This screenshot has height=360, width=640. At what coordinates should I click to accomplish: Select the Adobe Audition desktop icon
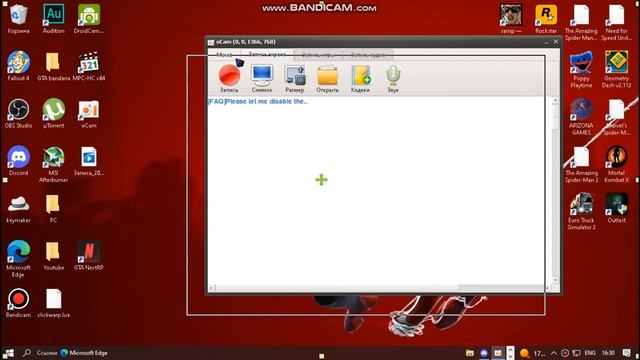(x=53, y=19)
